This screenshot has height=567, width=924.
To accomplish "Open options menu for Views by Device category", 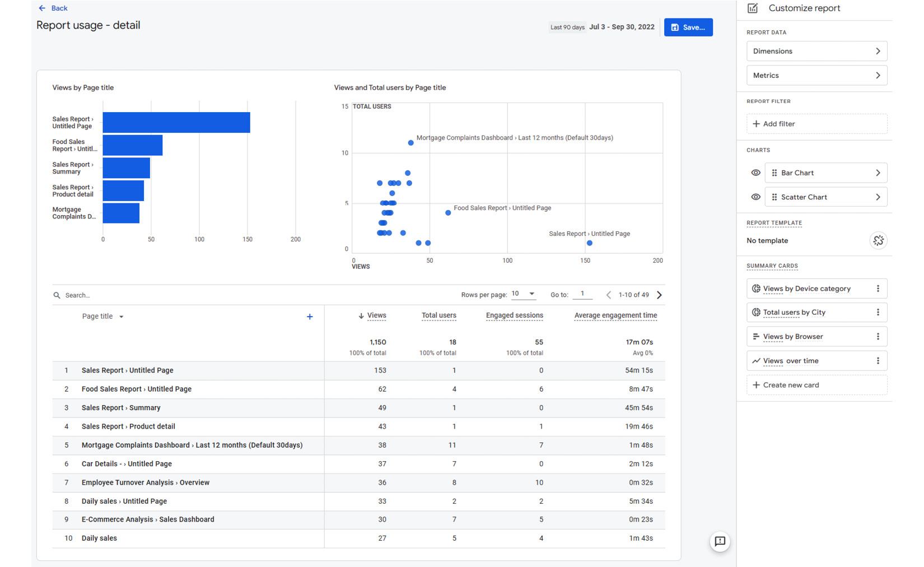I will point(878,289).
